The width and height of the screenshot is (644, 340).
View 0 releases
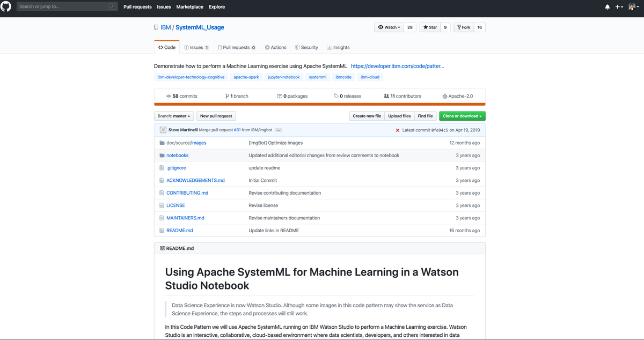(347, 96)
